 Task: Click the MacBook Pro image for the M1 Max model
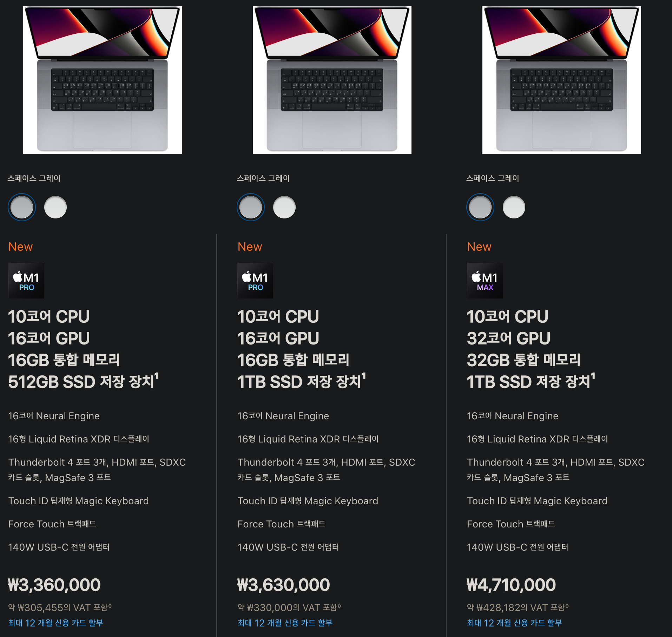(562, 80)
